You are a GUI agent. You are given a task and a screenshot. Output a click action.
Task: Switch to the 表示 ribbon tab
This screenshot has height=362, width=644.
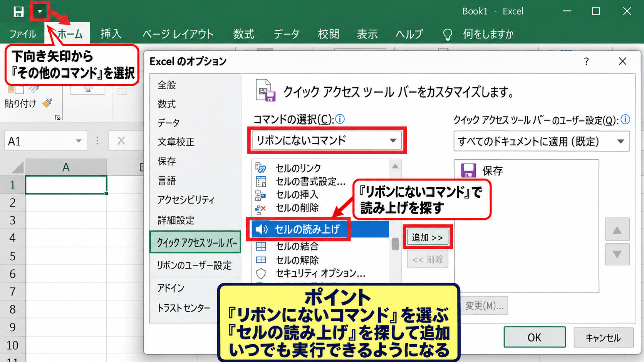(367, 34)
